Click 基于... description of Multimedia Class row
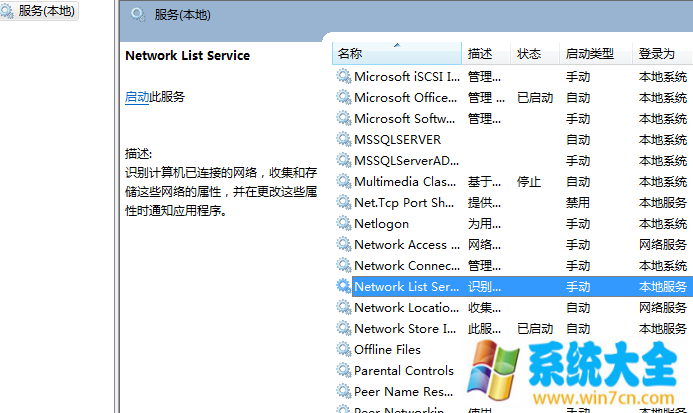 click(484, 181)
